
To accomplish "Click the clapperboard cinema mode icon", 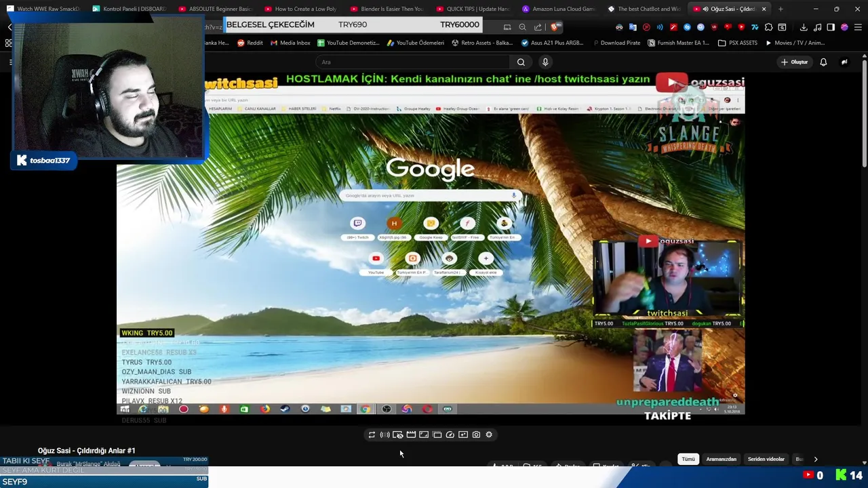I will (411, 434).
